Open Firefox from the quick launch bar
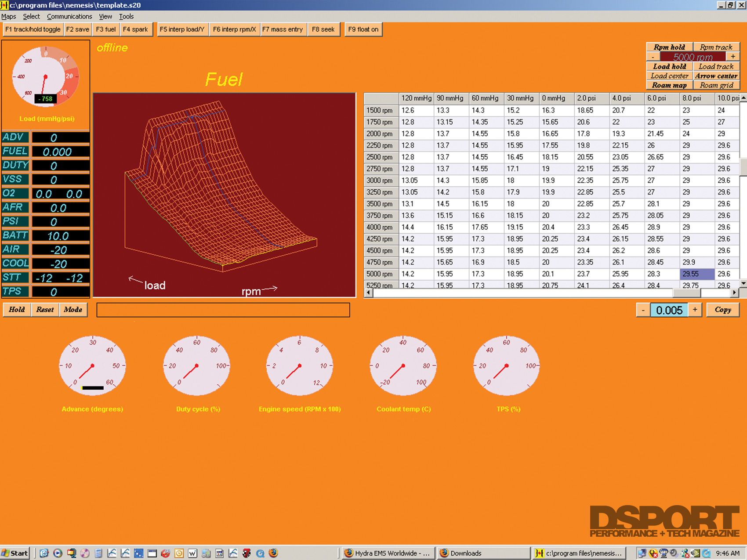The height and width of the screenshot is (560, 747). [x=273, y=553]
